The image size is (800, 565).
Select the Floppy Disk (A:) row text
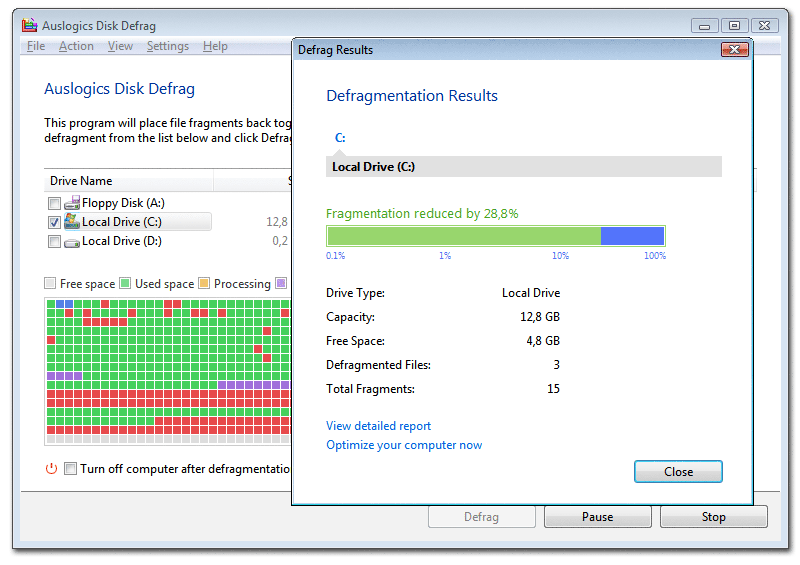pyautogui.click(x=123, y=203)
